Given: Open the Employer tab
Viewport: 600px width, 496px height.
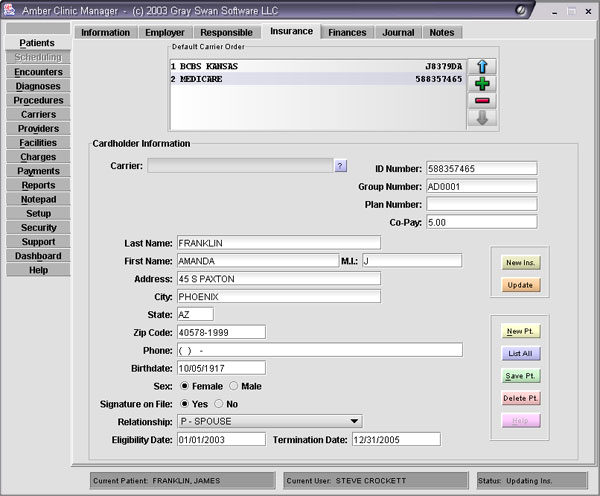Looking at the screenshot, I should (165, 32).
